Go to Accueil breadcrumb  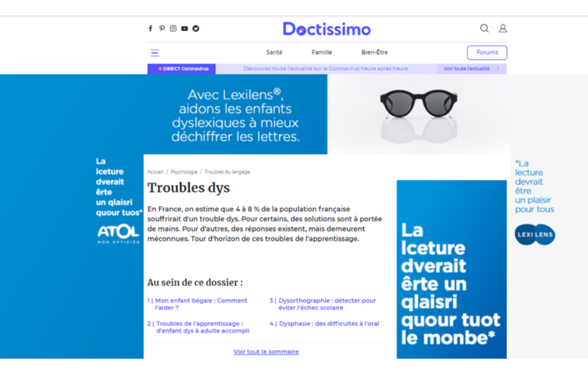click(x=155, y=172)
